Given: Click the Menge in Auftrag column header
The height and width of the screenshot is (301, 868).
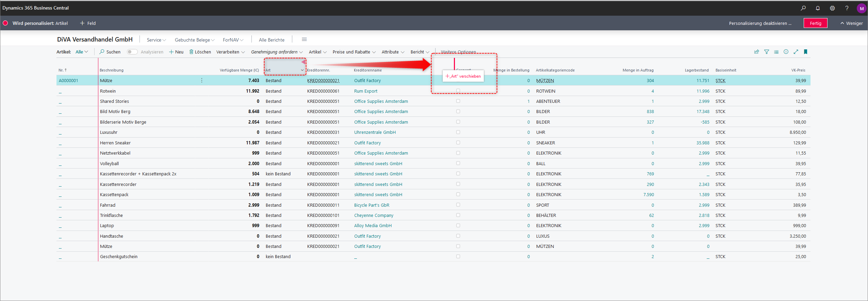Looking at the screenshot, I should coord(638,70).
